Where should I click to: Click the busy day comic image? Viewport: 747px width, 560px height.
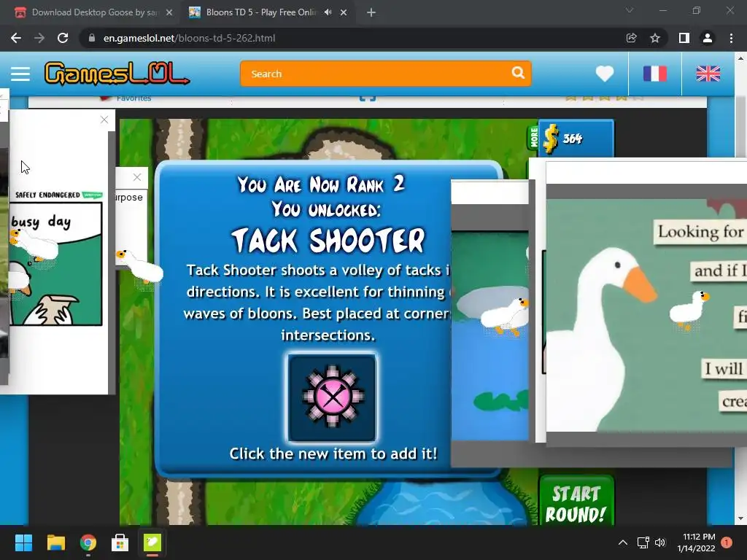55,264
